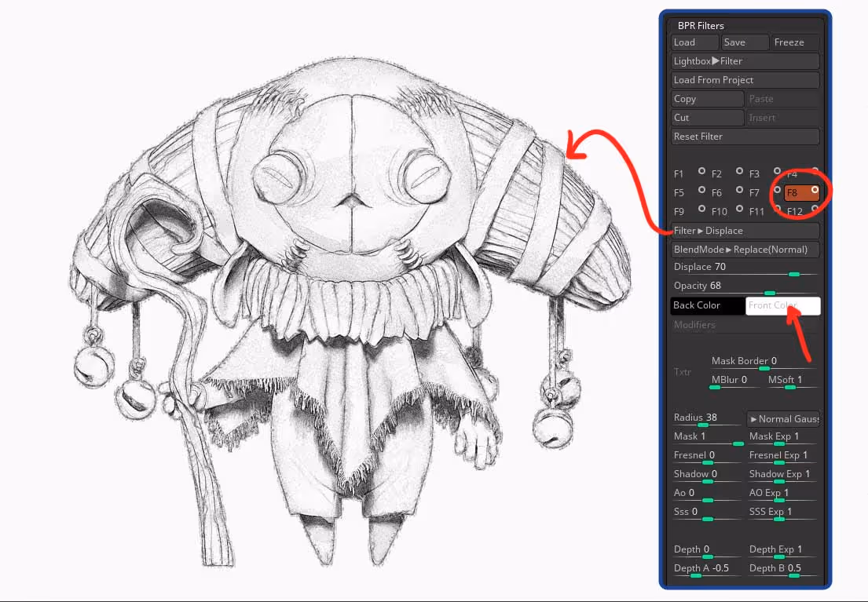The image size is (868, 602).
Task: Adjust the Ao 0 slider
Action: pyautogui.click(x=707, y=494)
